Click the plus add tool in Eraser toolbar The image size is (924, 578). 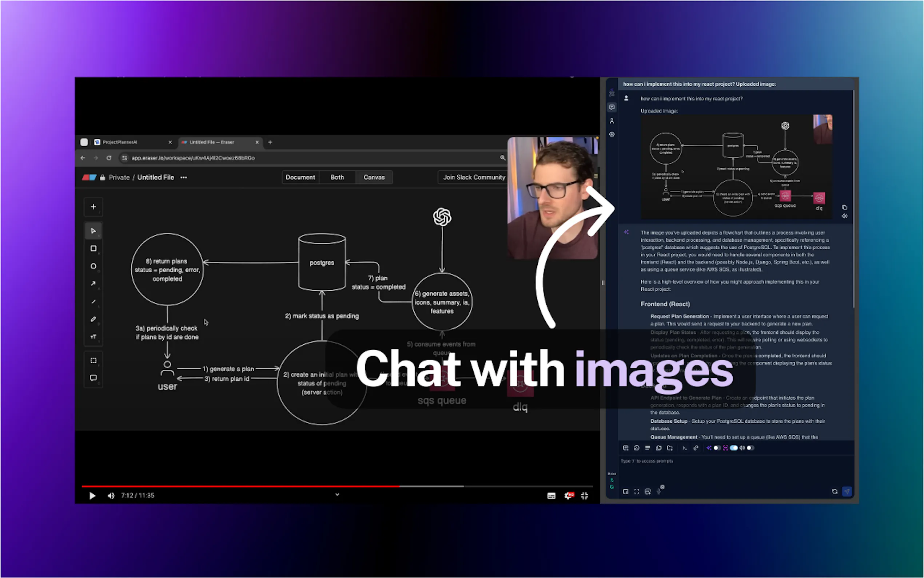coord(93,207)
